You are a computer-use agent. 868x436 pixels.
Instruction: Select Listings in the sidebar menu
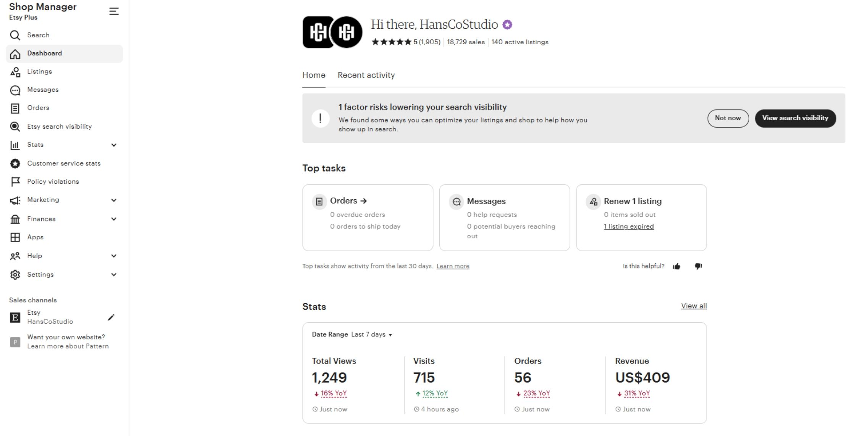click(39, 71)
